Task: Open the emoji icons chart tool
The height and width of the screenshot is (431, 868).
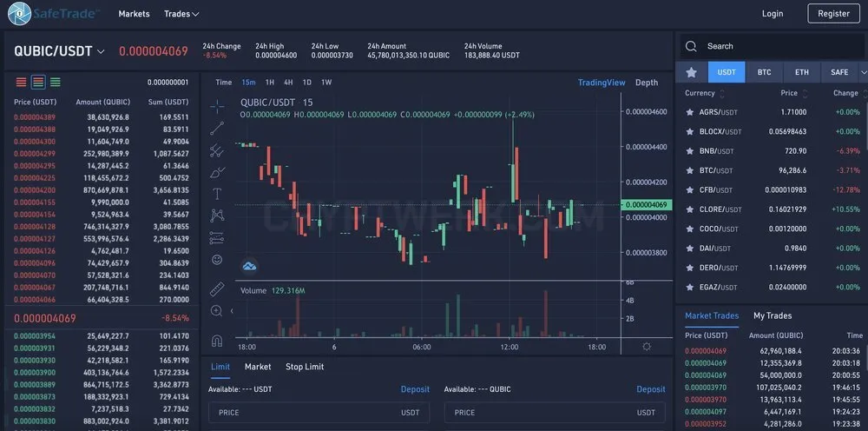Action: point(217,259)
